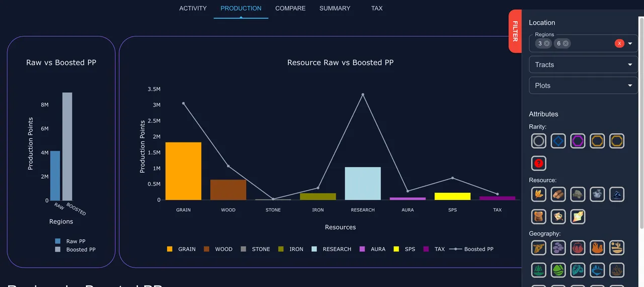Image resolution: width=644 pixels, height=287 pixels.
Task: Open the Tracts dropdown
Action: 584,64
